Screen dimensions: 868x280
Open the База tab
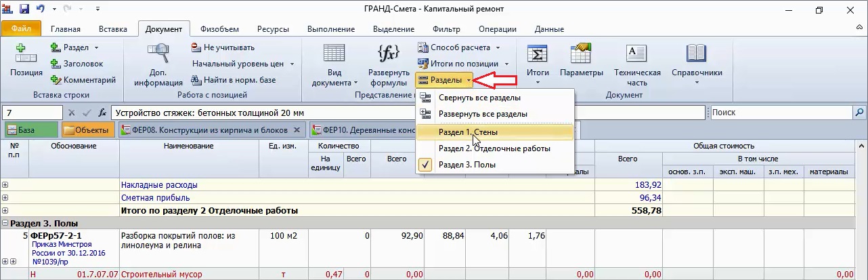click(30, 129)
